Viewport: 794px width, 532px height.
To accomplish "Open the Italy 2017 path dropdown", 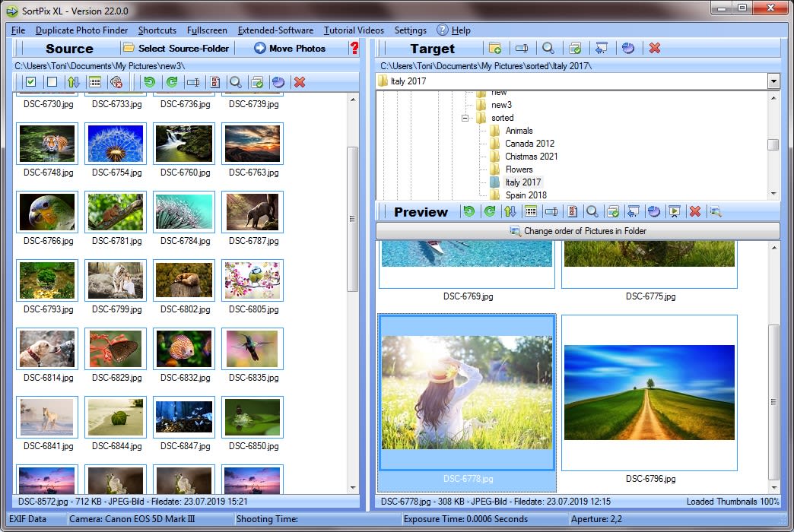I will [x=773, y=80].
